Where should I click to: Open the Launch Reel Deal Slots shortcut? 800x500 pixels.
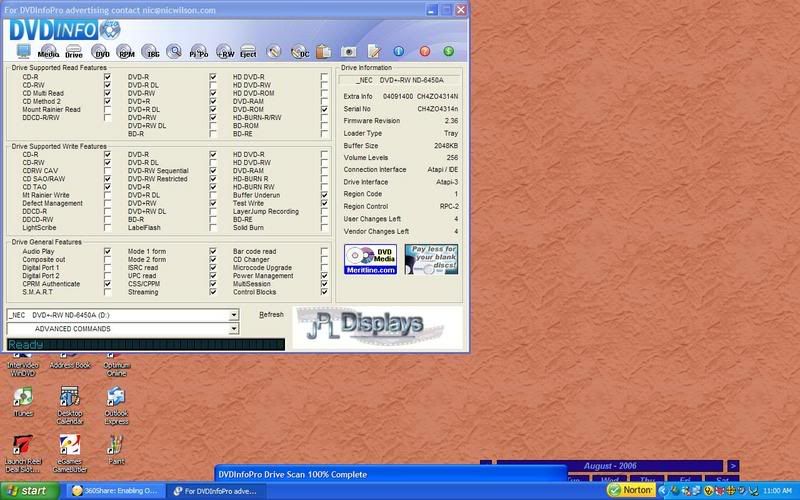[x=23, y=454]
